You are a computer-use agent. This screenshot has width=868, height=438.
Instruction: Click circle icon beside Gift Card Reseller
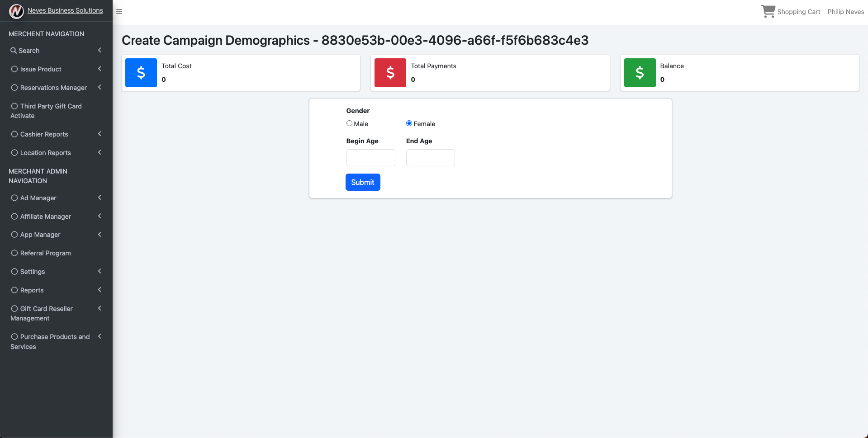tap(14, 309)
